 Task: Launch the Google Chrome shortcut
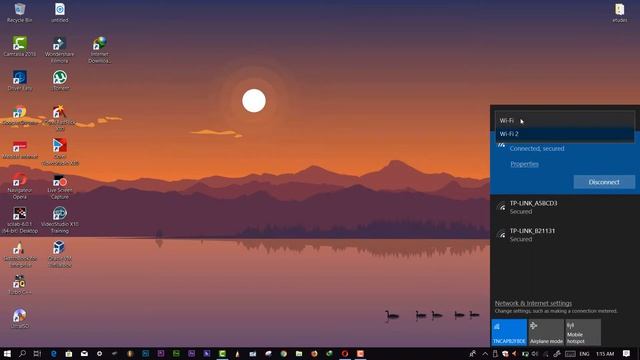[20, 115]
